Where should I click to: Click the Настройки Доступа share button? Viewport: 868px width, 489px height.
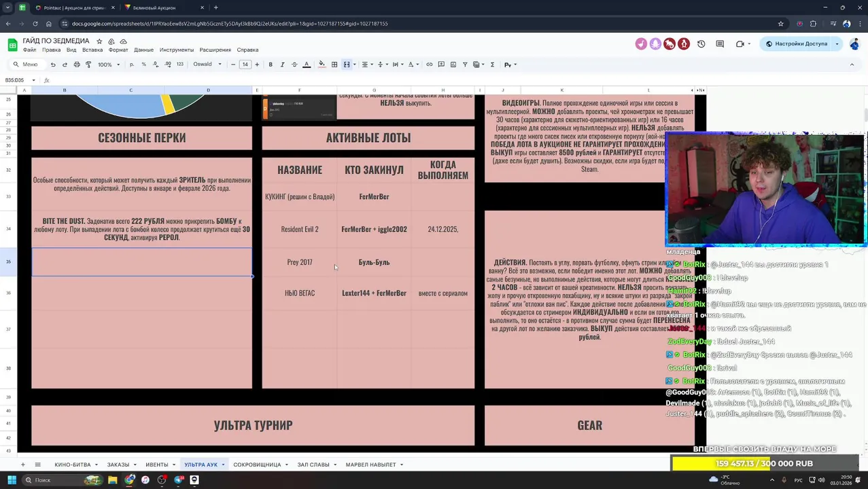click(x=797, y=43)
